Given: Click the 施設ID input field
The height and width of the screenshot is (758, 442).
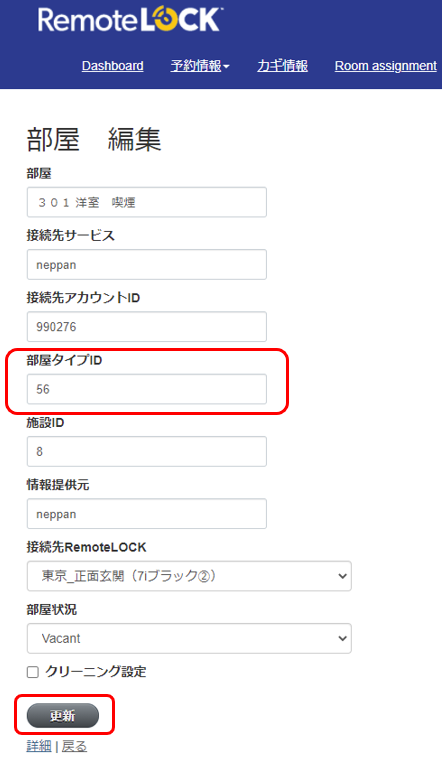Looking at the screenshot, I should (147, 452).
